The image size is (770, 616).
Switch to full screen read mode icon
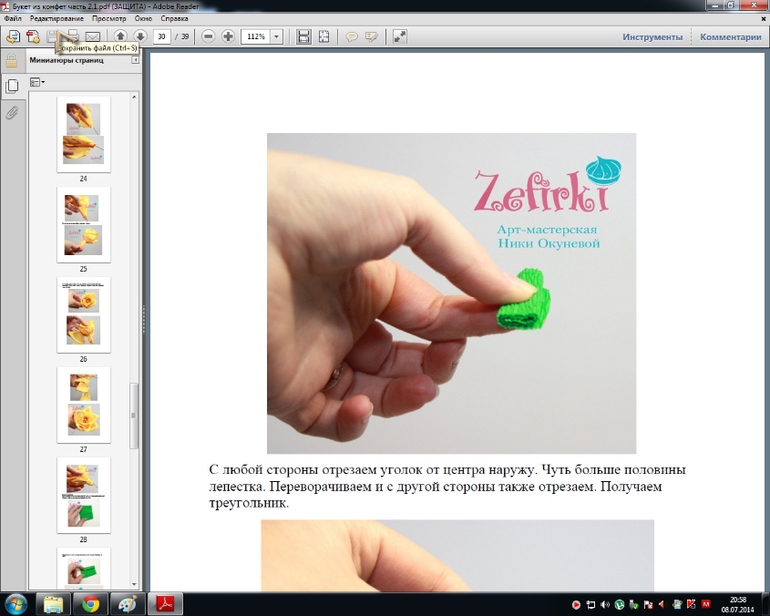[x=400, y=37]
